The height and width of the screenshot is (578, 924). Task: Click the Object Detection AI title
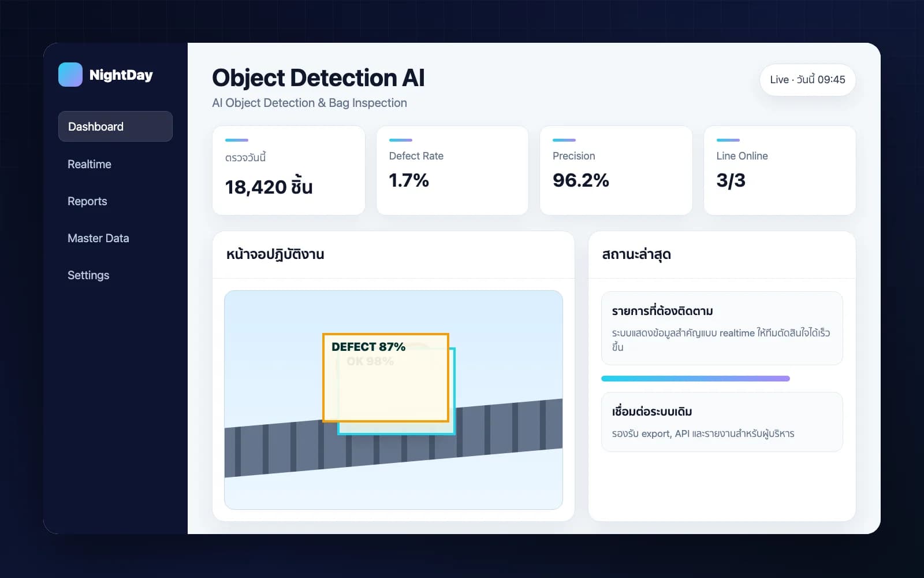point(318,78)
